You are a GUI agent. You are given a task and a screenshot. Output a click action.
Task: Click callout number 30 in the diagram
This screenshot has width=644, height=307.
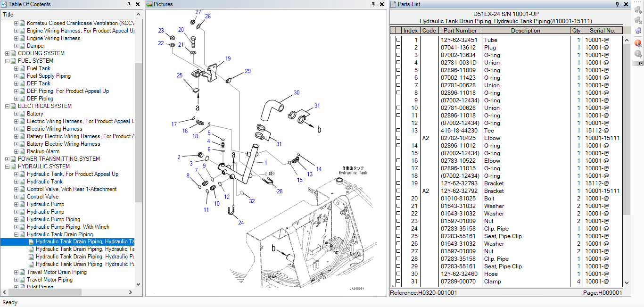tap(297, 92)
